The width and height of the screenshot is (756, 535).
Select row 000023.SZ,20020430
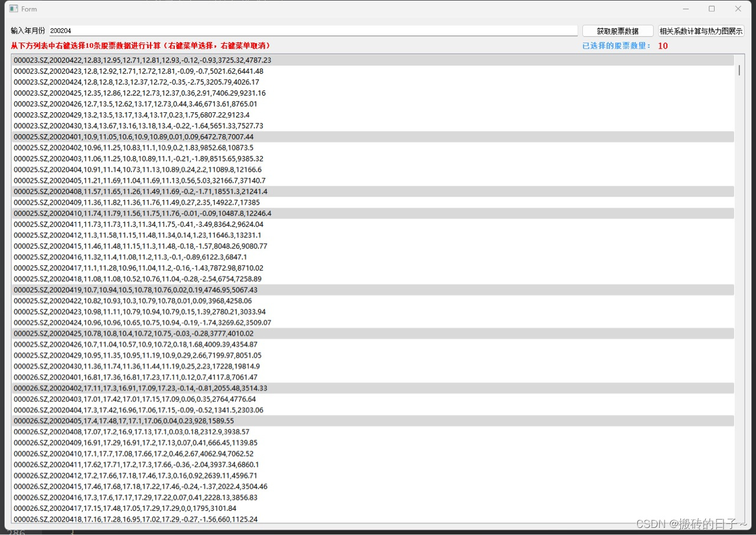[x=373, y=126]
